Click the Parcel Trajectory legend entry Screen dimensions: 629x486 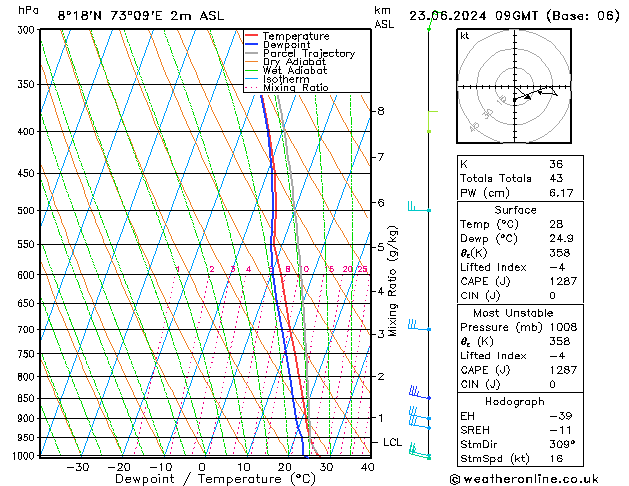coord(300,53)
